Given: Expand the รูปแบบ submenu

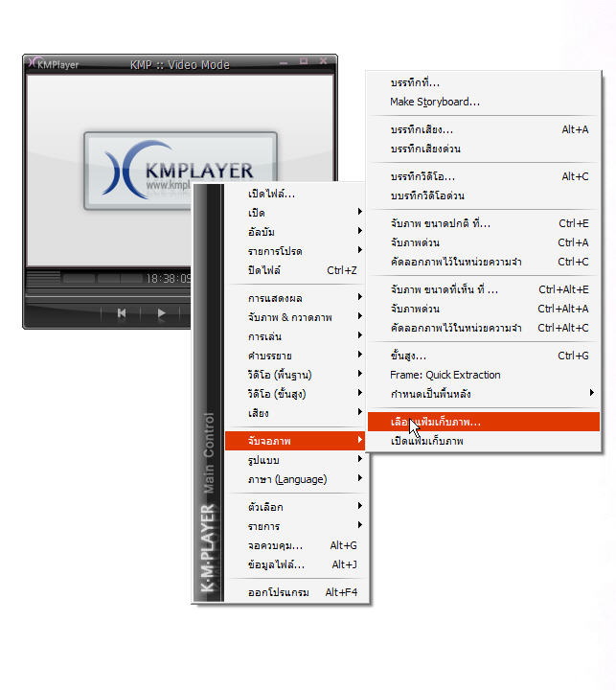Looking at the screenshot, I should 295,460.
